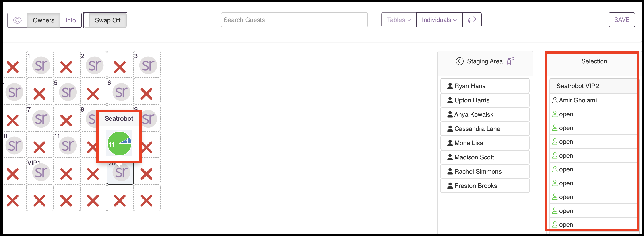Select guest Ryan Hana

[x=485, y=86]
